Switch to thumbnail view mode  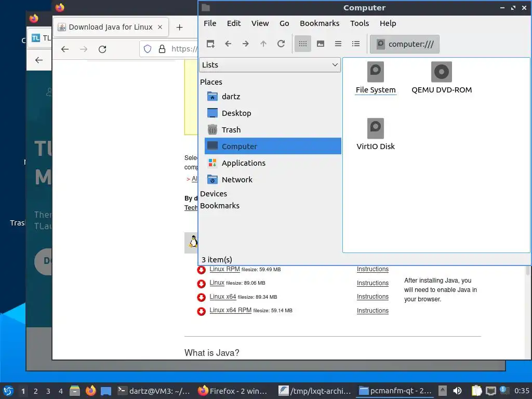320,44
